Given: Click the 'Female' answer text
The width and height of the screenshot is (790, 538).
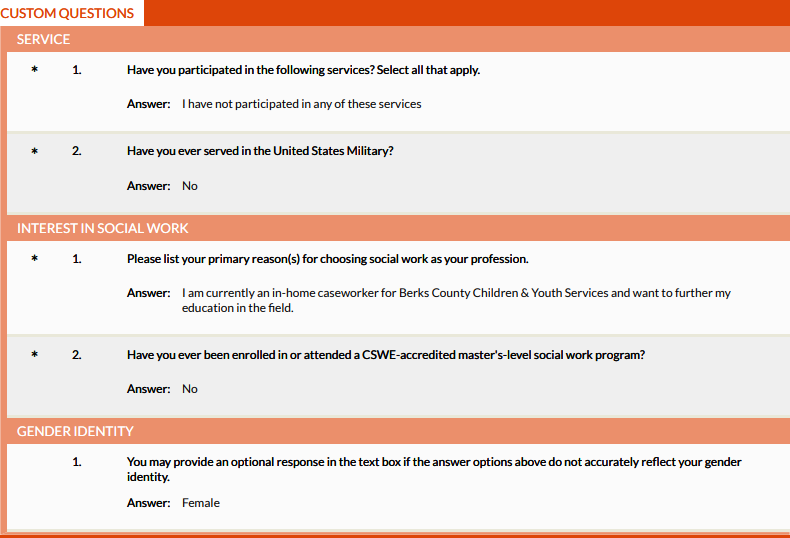Looking at the screenshot, I should pyautogui.click(x=201, y=503).
